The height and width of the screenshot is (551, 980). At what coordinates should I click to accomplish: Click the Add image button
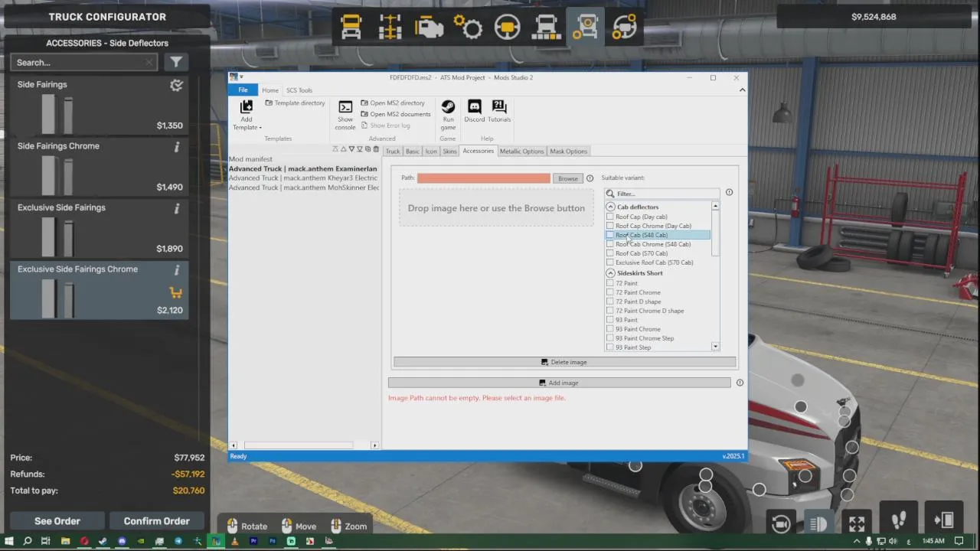(560, 383)
